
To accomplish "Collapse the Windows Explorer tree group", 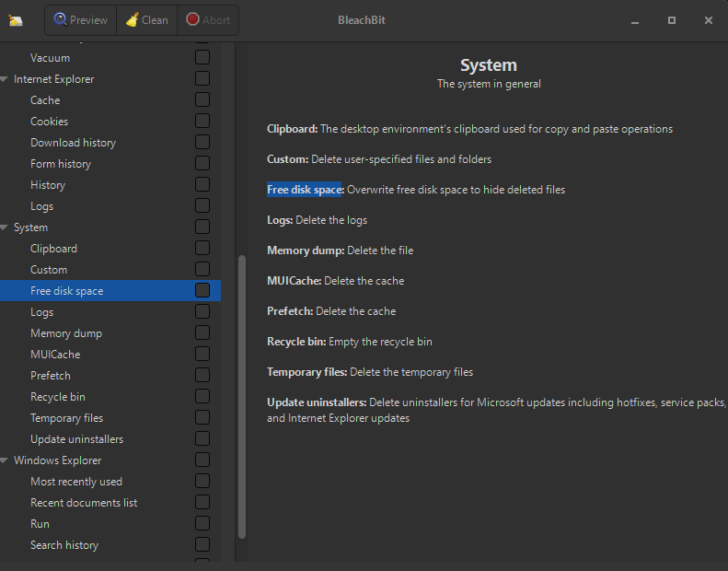I will pos(5,460).
